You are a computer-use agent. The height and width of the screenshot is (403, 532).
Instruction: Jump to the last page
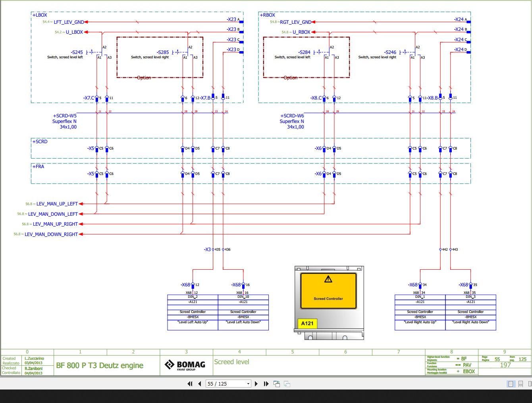[x=266, y=384]
